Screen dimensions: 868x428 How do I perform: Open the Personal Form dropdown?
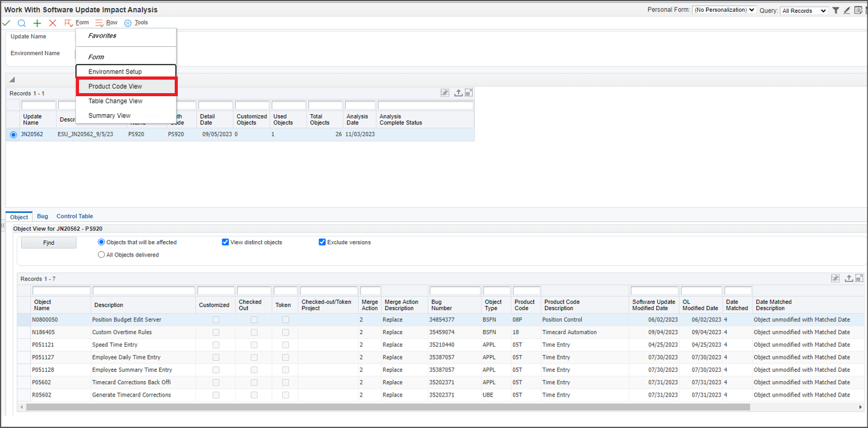pos(724,10)
